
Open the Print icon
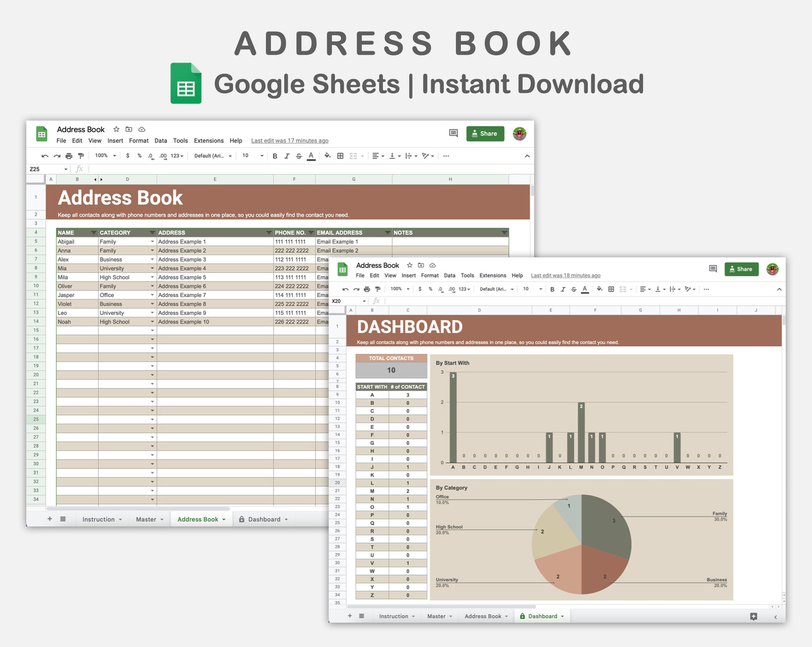68,156
